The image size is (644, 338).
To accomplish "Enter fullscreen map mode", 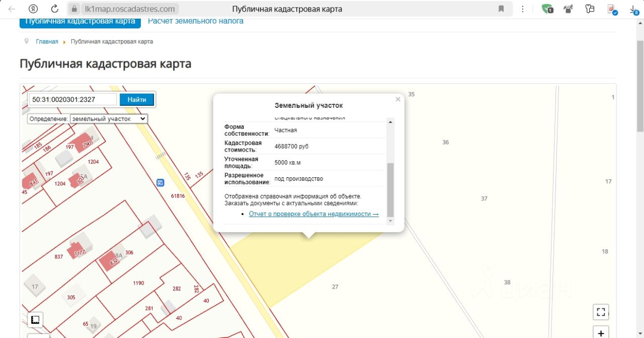I will 601,312.
